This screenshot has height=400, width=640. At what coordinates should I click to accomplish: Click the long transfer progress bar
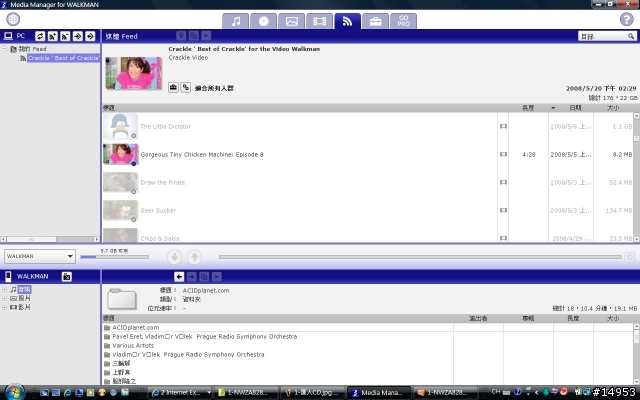coord(420,257)
